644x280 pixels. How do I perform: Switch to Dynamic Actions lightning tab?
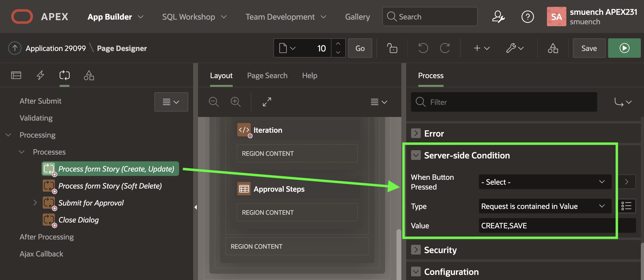click(x=40, y=75)
